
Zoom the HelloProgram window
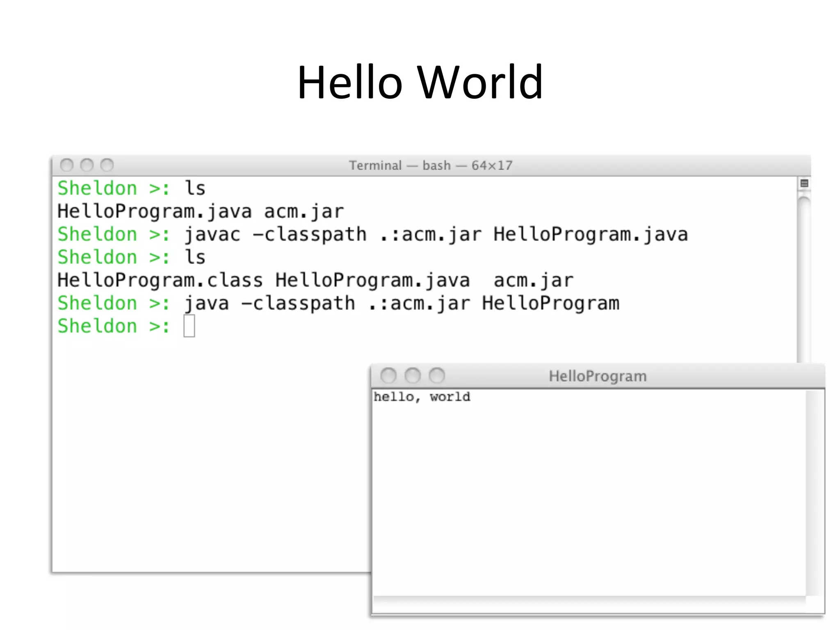[x=437, y=375]
